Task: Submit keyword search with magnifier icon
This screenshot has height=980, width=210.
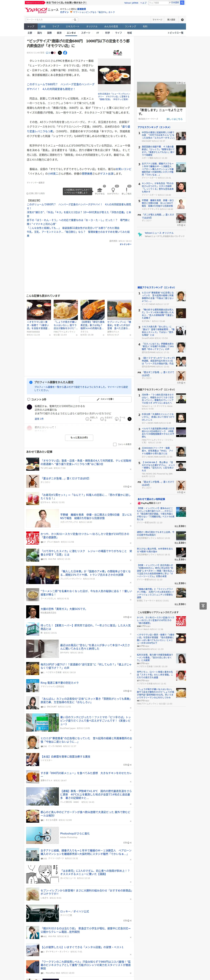Action: tap(75, 20)
